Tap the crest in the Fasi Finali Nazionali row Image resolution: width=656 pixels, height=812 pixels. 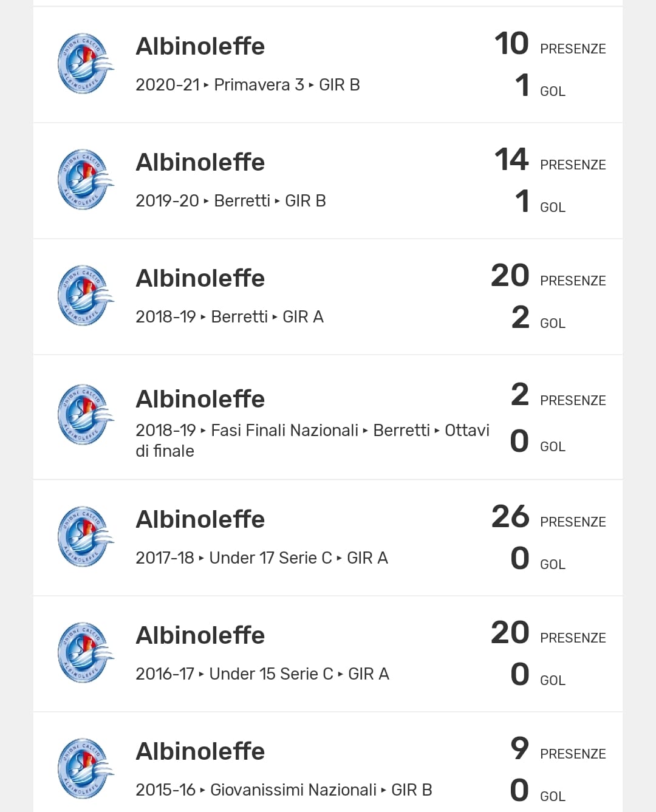coord(85,415)
